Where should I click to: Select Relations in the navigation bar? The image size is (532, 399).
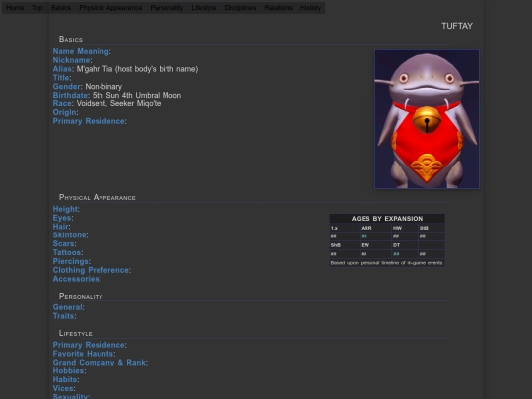(278, 8)
